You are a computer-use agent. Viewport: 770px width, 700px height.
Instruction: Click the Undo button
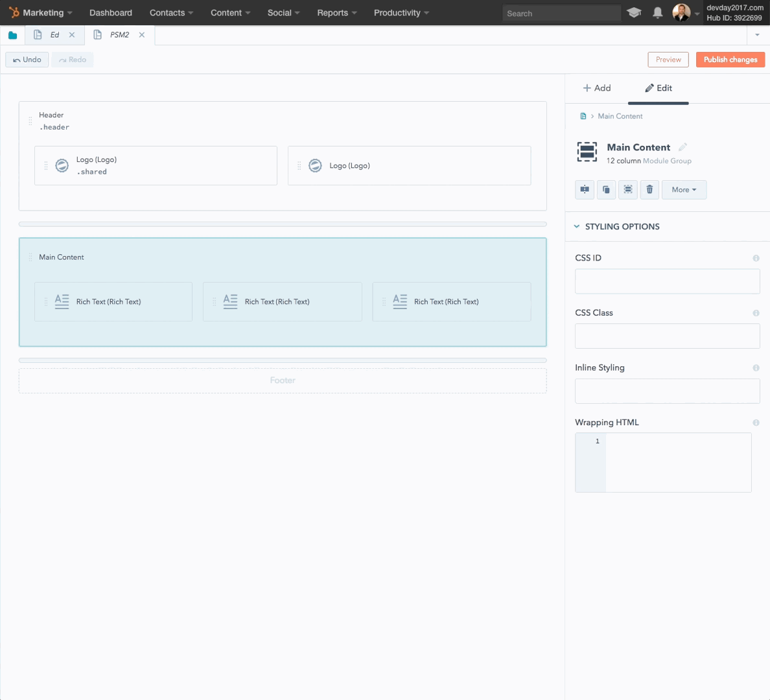pos(27,60)
